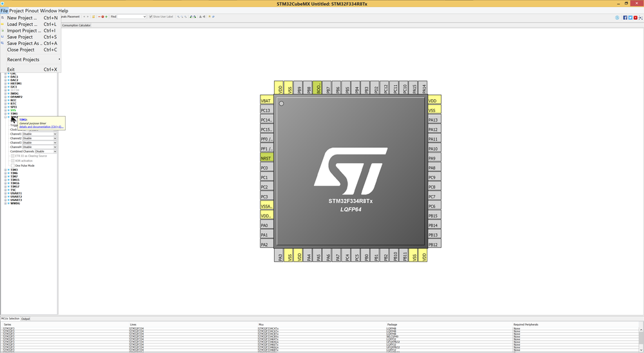
Task: Open the Project menu
Action: [16, 11]
